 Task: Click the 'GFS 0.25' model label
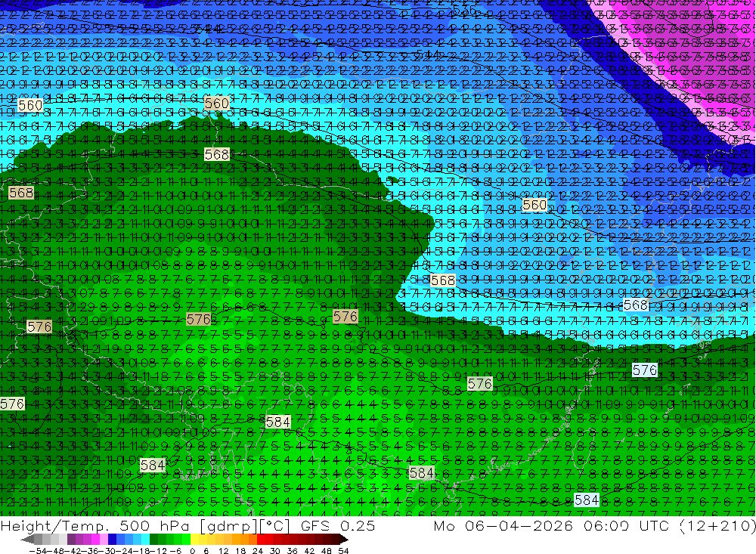pyautogui.click(x=337, y=526)
